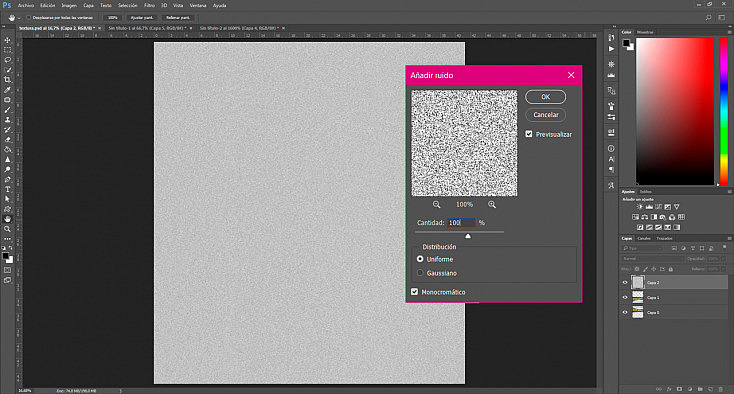The image size is (734, 394).
Task: Add a Levels adjustment
Action: point(649,206)
